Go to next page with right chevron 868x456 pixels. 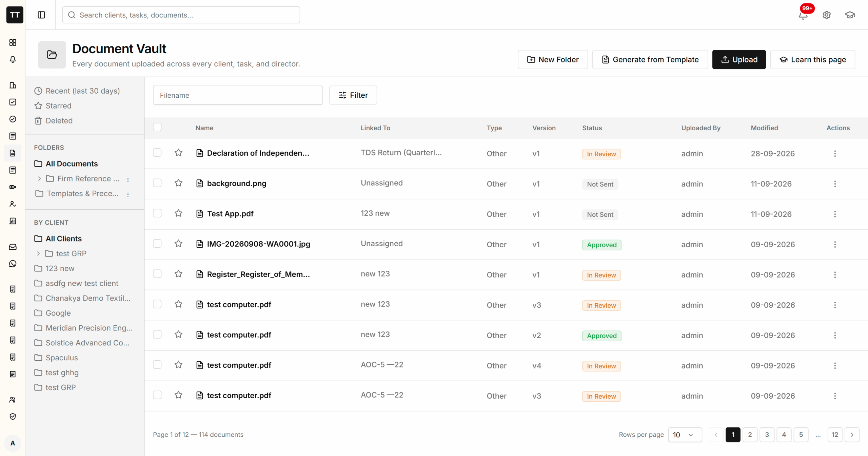852,435
